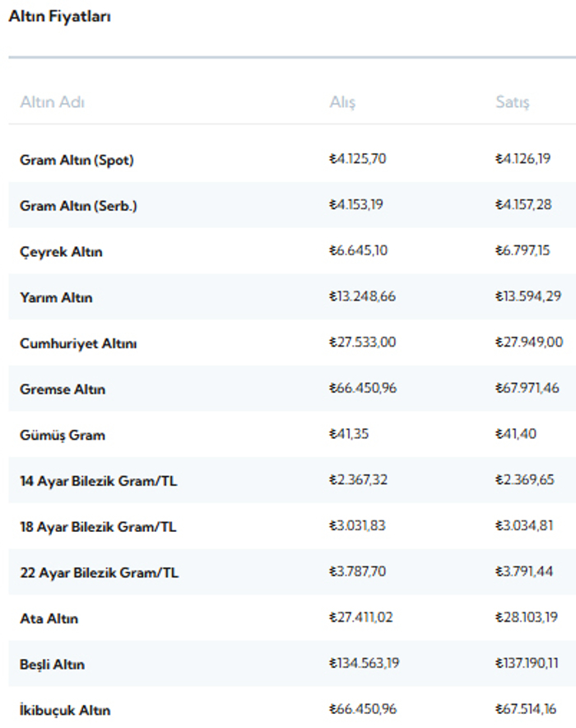Open the Ata Altın row
This screenshot has width=576, height=728.
[292, 618]
